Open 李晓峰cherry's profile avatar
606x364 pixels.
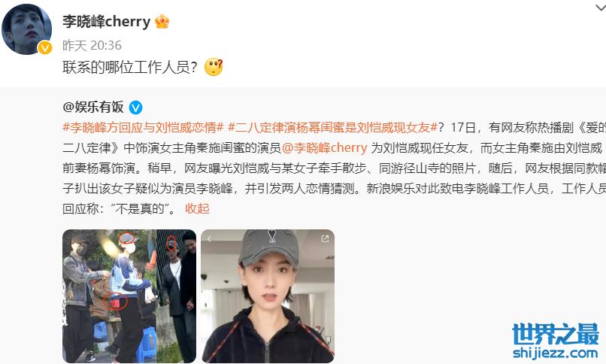[x=26, y=29]
